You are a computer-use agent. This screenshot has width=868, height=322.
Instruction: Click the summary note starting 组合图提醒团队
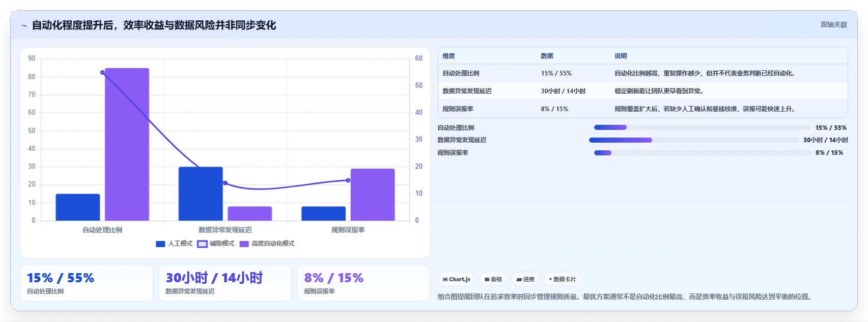624,297
